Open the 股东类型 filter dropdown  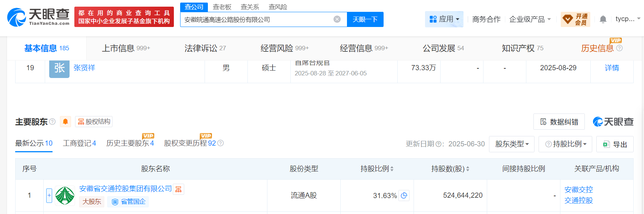pyautogui.click(x=512, y=144)
